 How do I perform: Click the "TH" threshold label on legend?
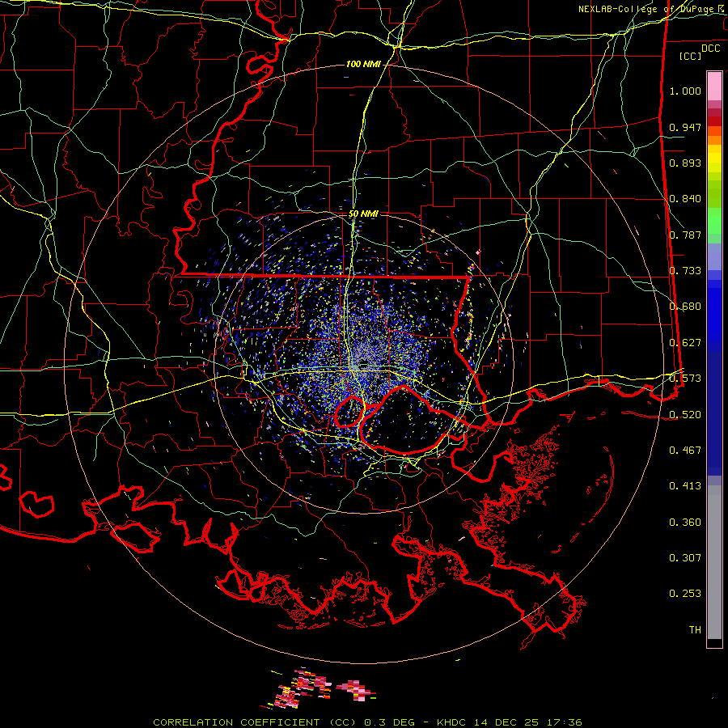click(695, 630)
